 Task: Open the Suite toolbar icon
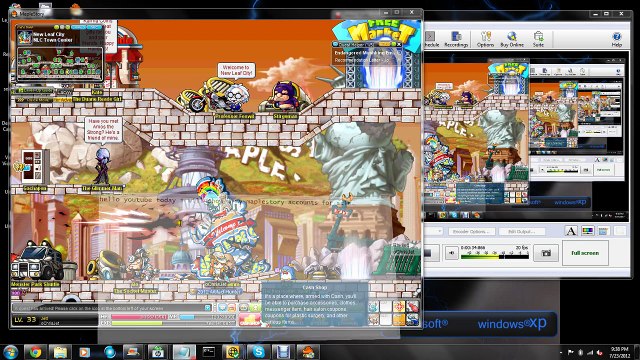tap(538, 39)
